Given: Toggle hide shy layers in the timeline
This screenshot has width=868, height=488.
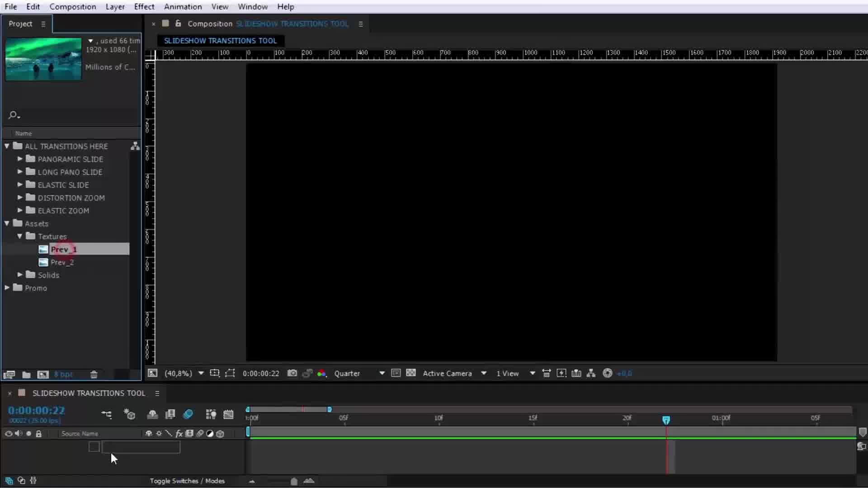Looking at the screenshot, I should (x=152, y=414).
